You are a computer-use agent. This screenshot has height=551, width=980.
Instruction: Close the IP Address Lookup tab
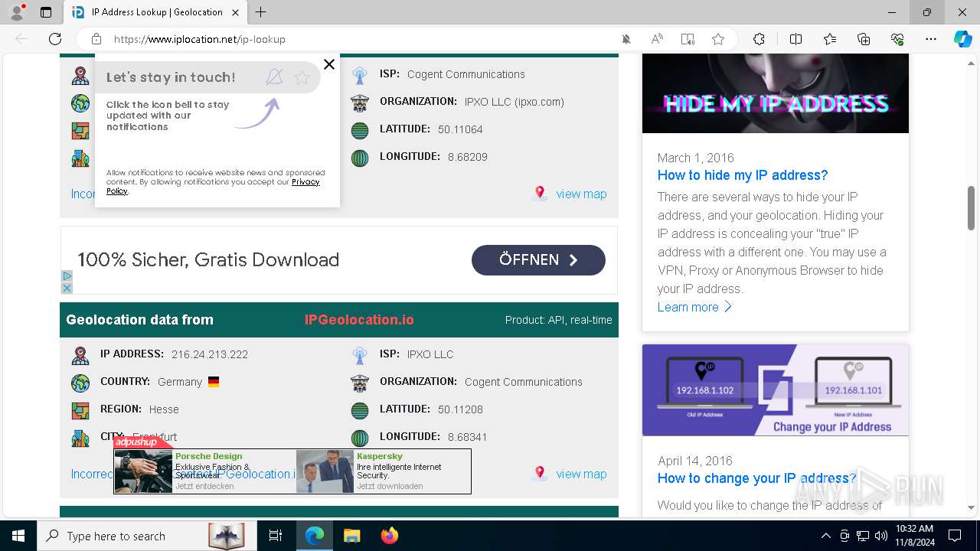235,12
